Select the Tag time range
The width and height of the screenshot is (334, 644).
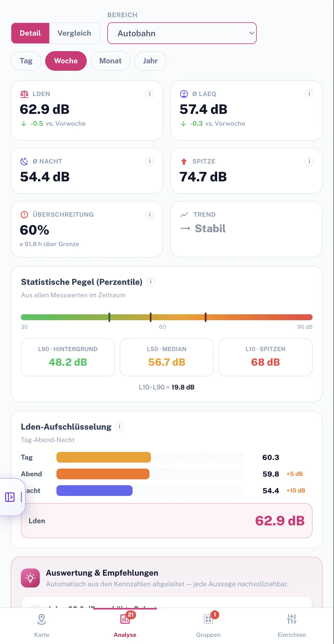pos(26,61)
